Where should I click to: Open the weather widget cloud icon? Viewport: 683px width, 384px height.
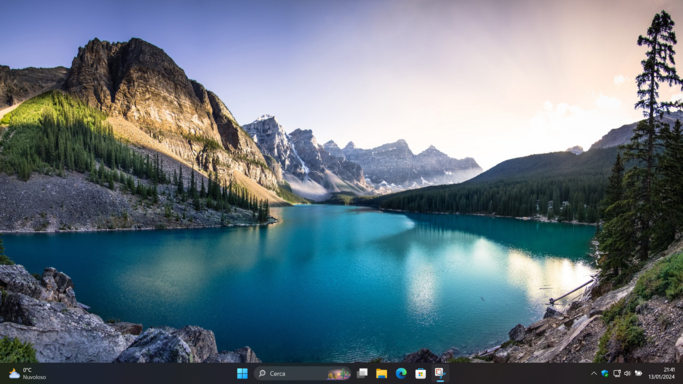click(x=14, y=374)
